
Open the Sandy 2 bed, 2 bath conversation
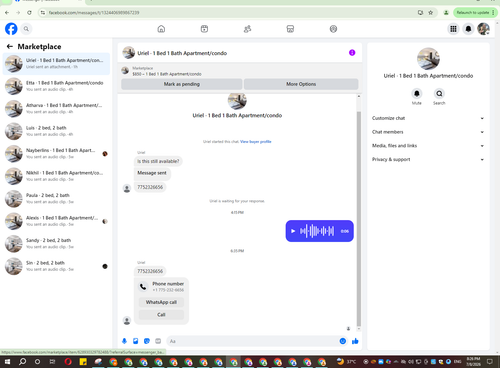[x=56, y=244]
